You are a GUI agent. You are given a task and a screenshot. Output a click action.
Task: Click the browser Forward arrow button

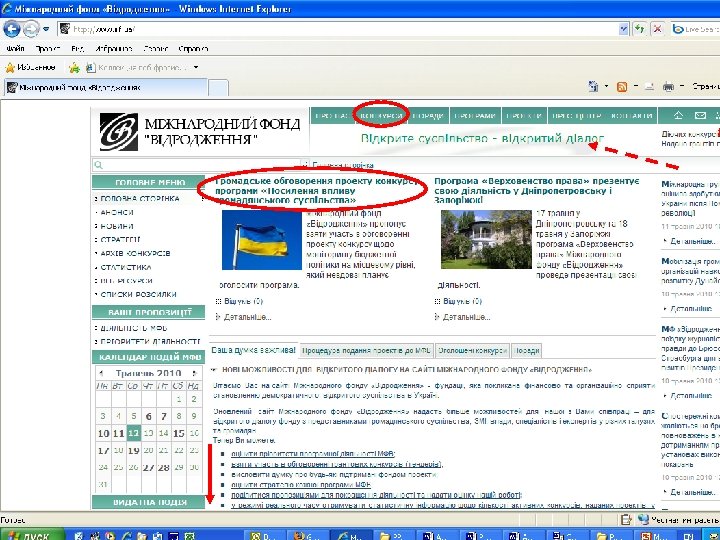31,29
